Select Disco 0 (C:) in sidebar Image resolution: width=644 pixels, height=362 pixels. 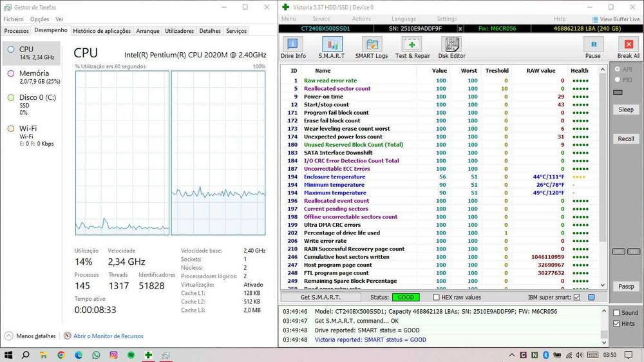click(31, 104)
